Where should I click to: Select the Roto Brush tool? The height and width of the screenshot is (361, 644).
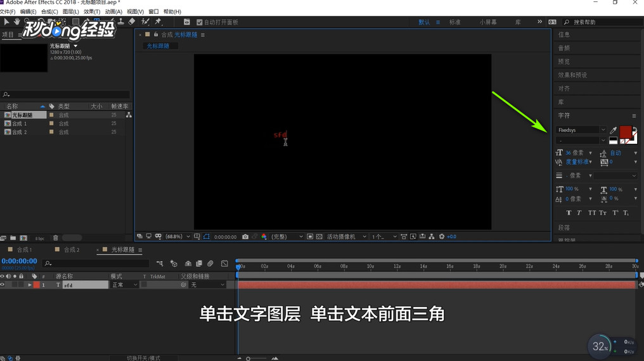pos(145,22)
